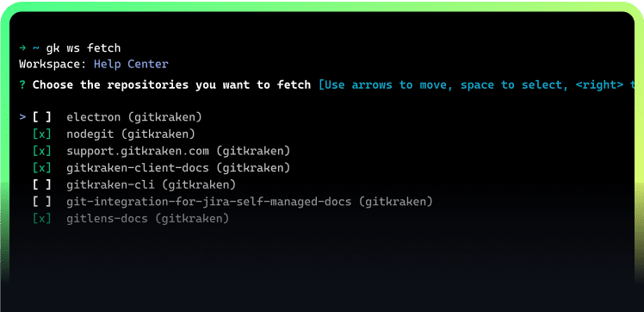Click the selection cursor arrow beside electron
Viewport: 644px width, 312px height.
click(22, 117)
